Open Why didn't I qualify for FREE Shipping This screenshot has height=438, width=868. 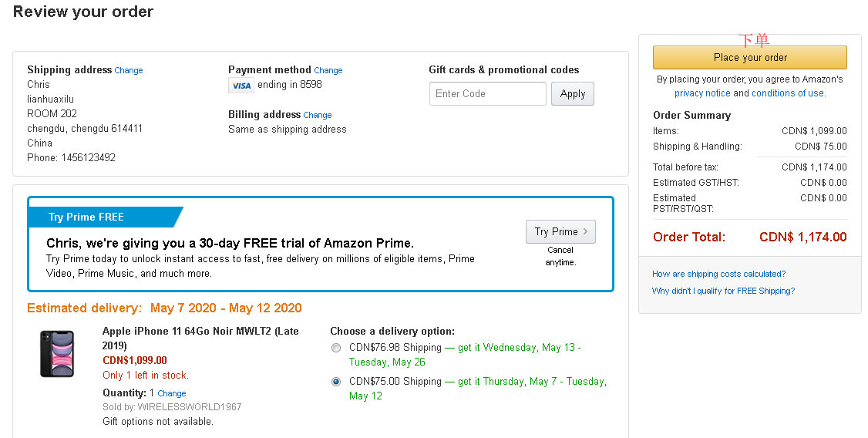click(723, 291)
